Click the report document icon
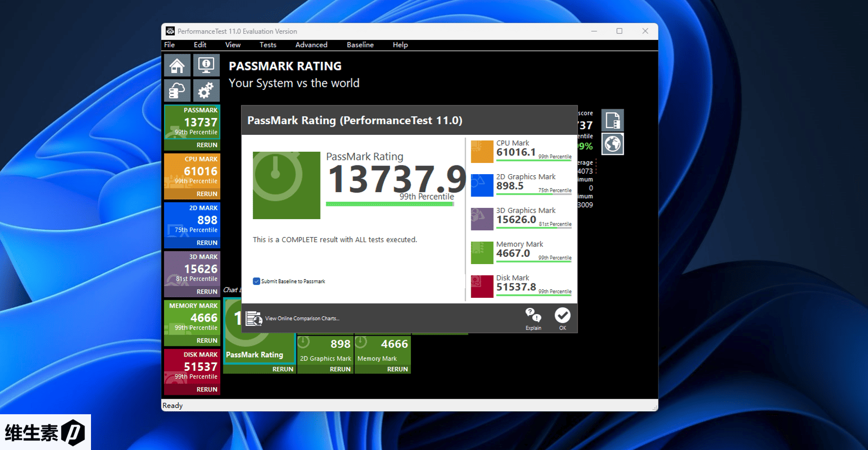 pyautogui.click(x=612, y=121)
